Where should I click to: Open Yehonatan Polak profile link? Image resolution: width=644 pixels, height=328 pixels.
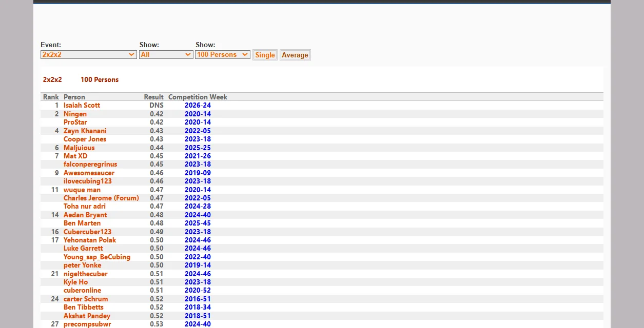click(x=90, y=240)
